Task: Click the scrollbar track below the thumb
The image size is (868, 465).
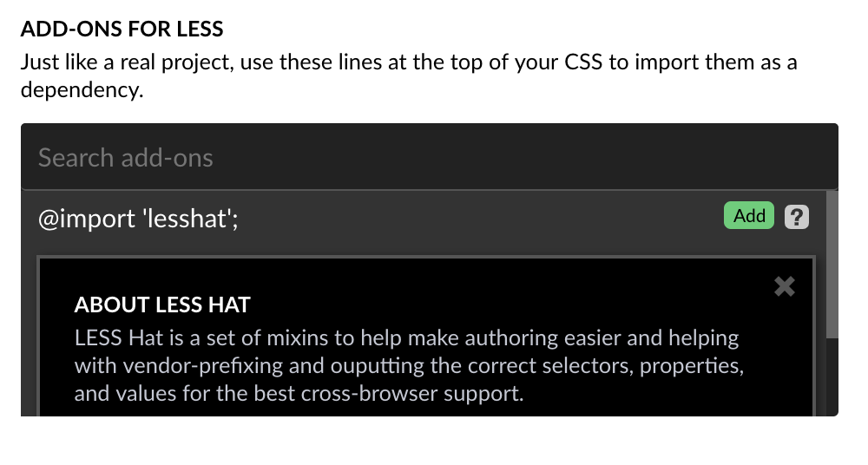Action: coord(832,373)
